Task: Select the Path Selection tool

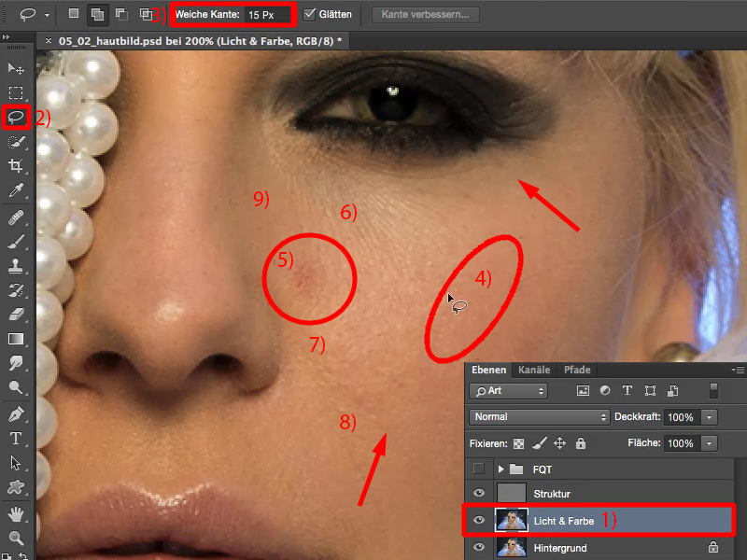Action: click(16, 463)
